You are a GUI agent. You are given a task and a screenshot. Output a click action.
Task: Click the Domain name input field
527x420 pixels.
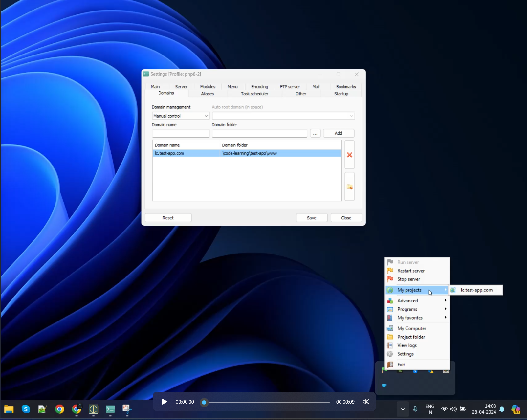click(x=181, y=133)
